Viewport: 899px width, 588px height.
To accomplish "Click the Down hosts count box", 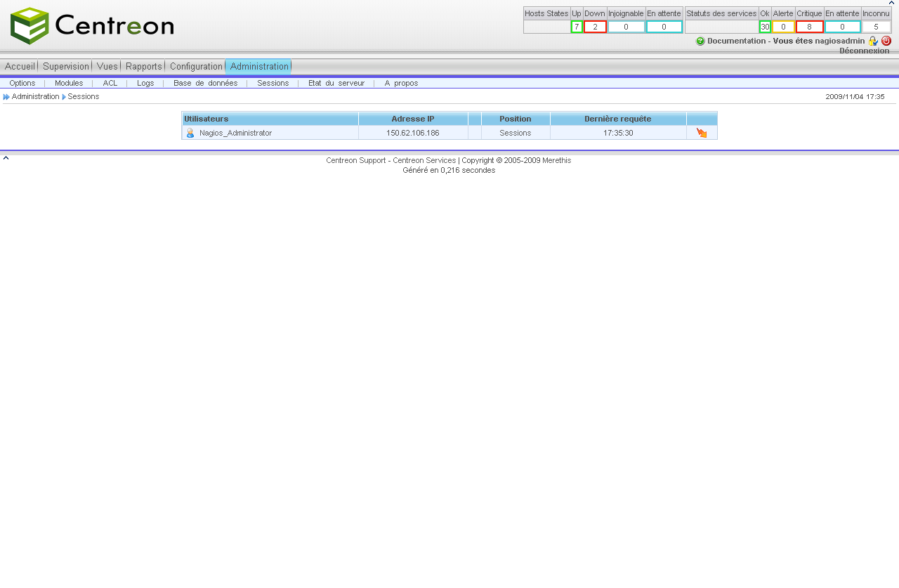I will coord(595,27).
